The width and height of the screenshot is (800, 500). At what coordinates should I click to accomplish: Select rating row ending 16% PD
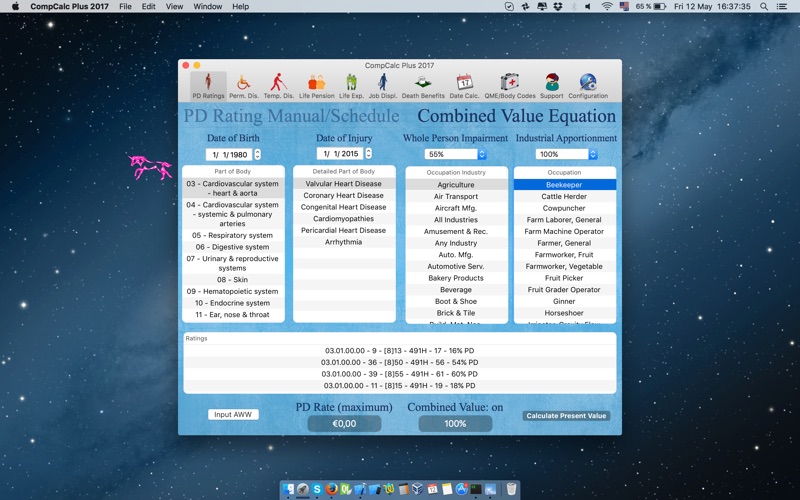[x=399, y=351]
